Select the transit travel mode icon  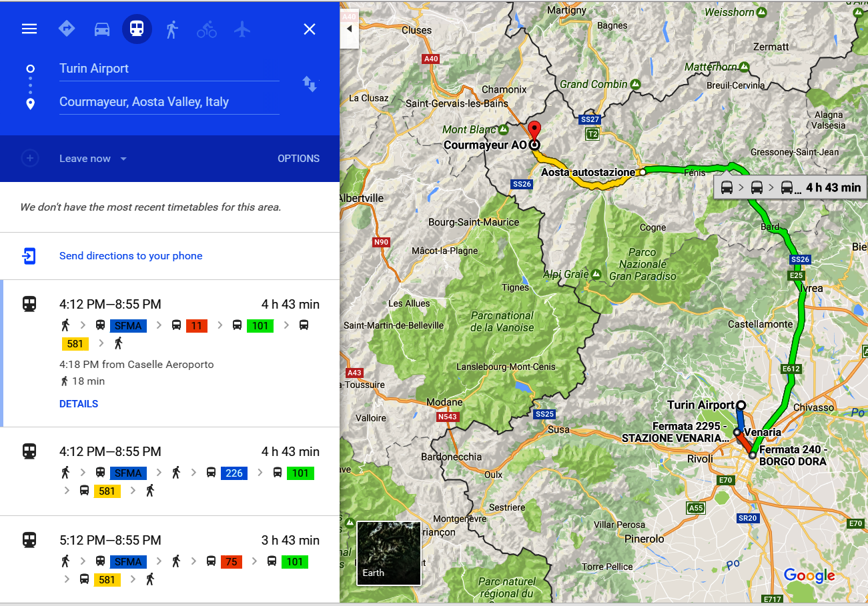click(137, 29)
